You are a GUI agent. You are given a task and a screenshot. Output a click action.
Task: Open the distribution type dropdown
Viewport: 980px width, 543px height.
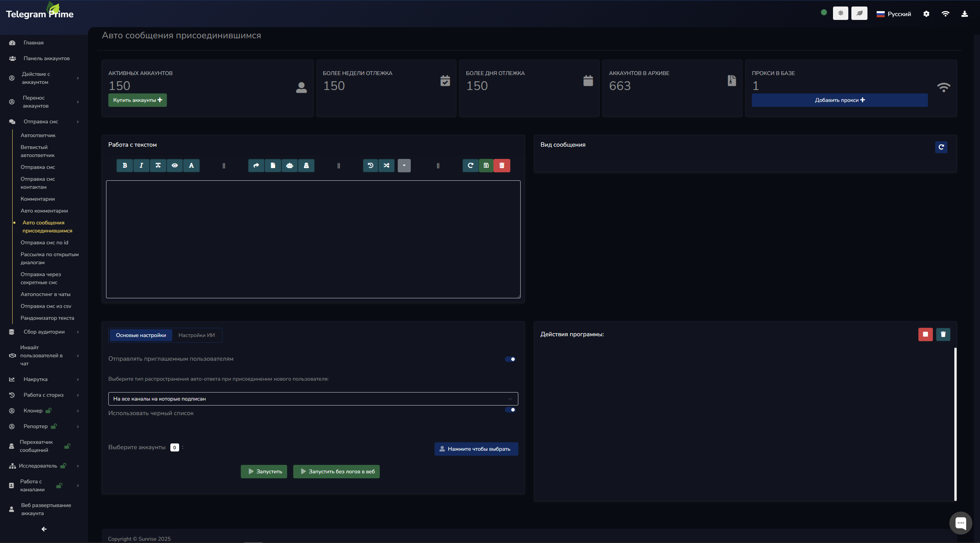click(313, 399)
